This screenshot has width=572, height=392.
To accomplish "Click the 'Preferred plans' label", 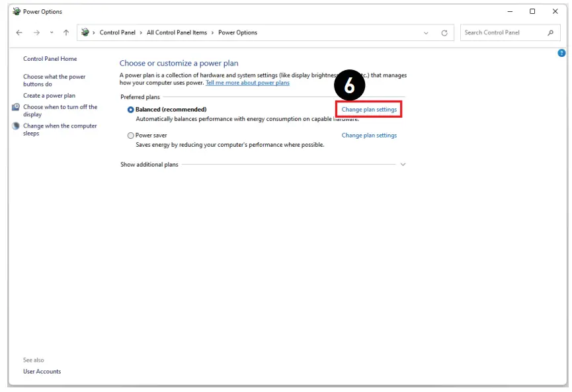I will coord(140,97).
